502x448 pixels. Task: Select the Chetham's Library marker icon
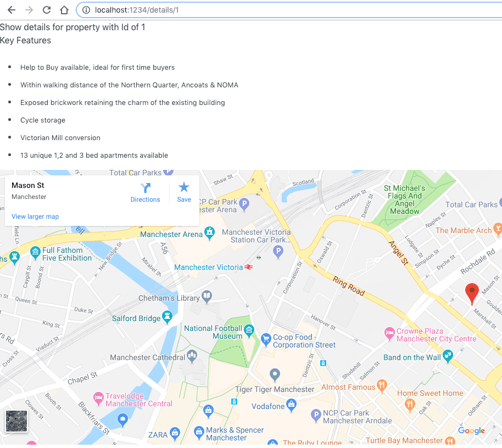pyautogui.click(x=207, y=296)
